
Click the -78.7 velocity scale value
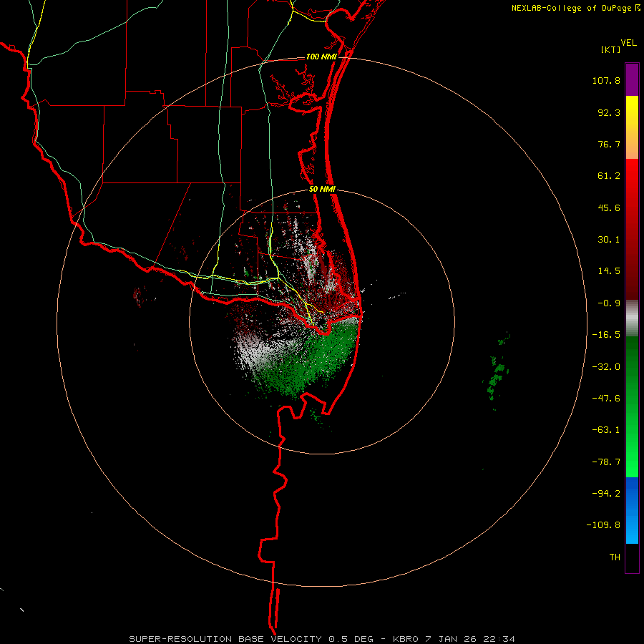(x=606, y=462)
